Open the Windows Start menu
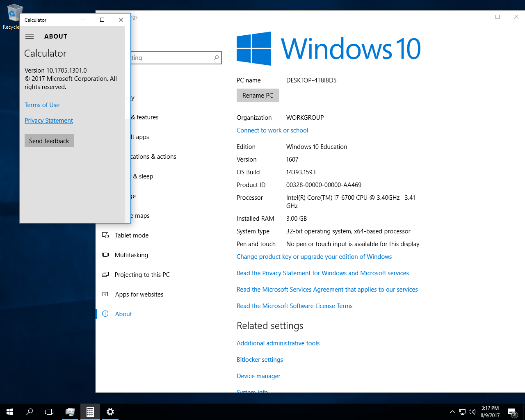525x420 pixels. point(10,412)
